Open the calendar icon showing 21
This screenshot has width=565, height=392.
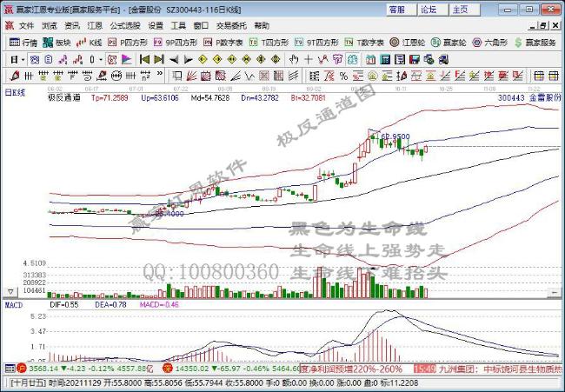370,59
